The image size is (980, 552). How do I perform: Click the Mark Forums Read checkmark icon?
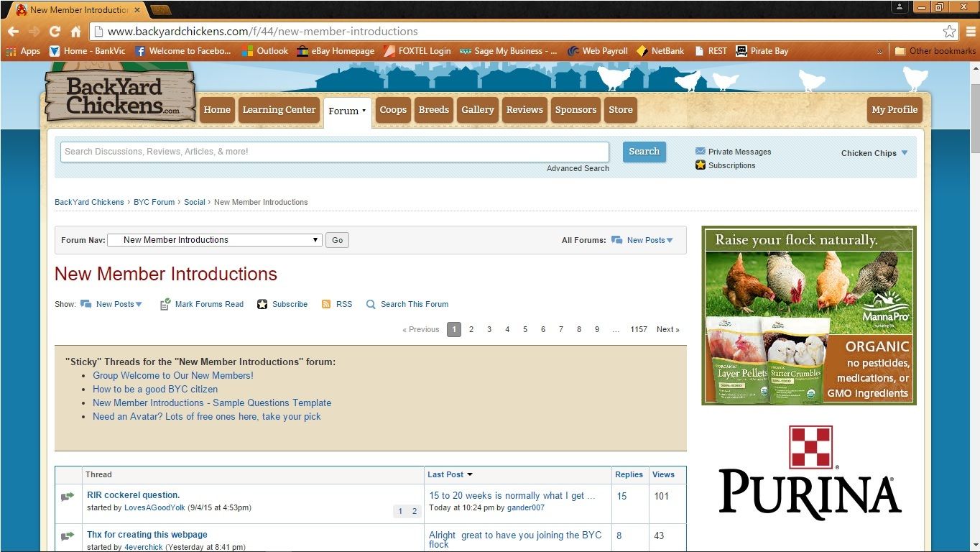point(165,304)
